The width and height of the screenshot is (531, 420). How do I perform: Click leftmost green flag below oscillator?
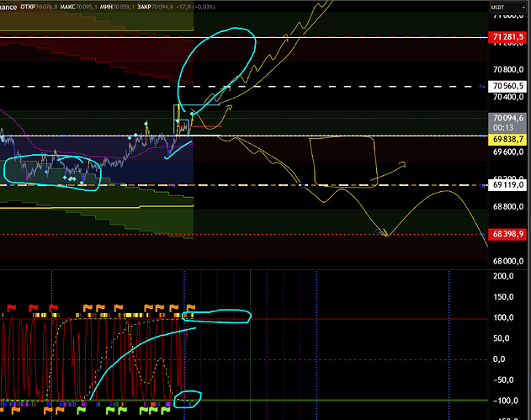point(80,412)
